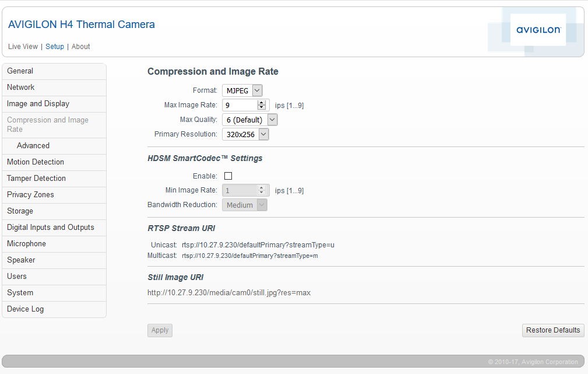
Task: Increase Max Image Rate with up arrow
Action: click(261, 103)
